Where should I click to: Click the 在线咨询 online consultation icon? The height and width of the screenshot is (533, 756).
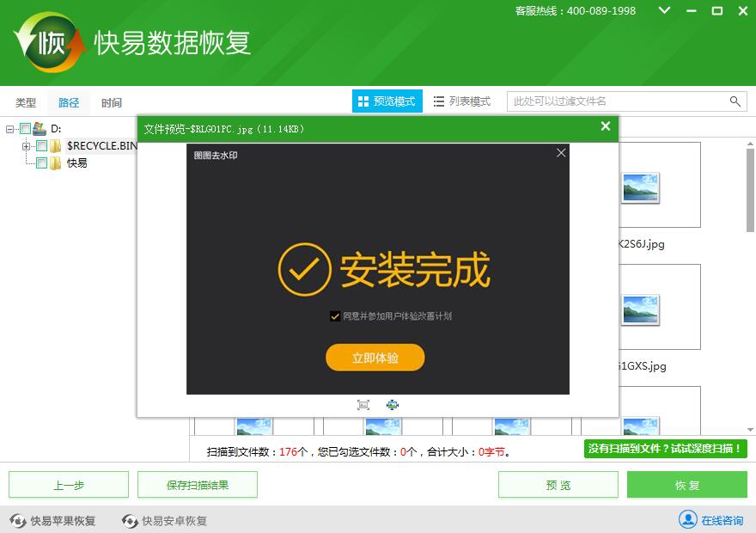688,520
